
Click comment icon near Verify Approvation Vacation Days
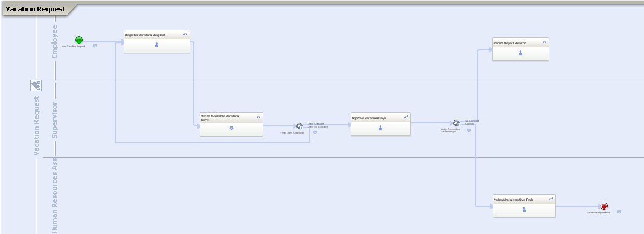[x=469, y=131]
